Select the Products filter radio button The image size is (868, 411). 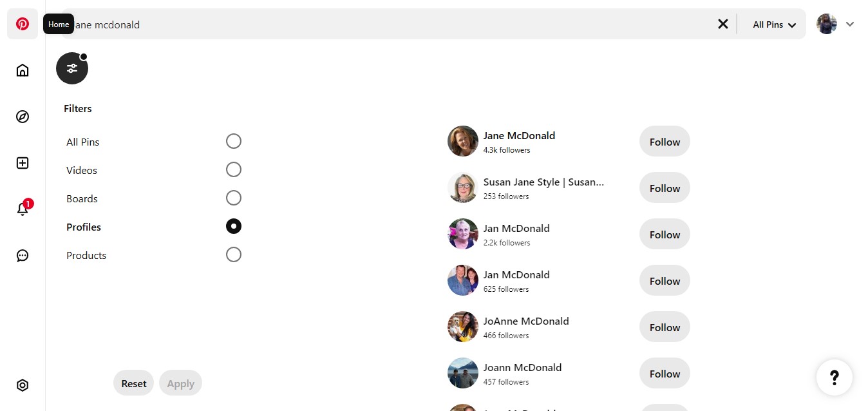234,254
